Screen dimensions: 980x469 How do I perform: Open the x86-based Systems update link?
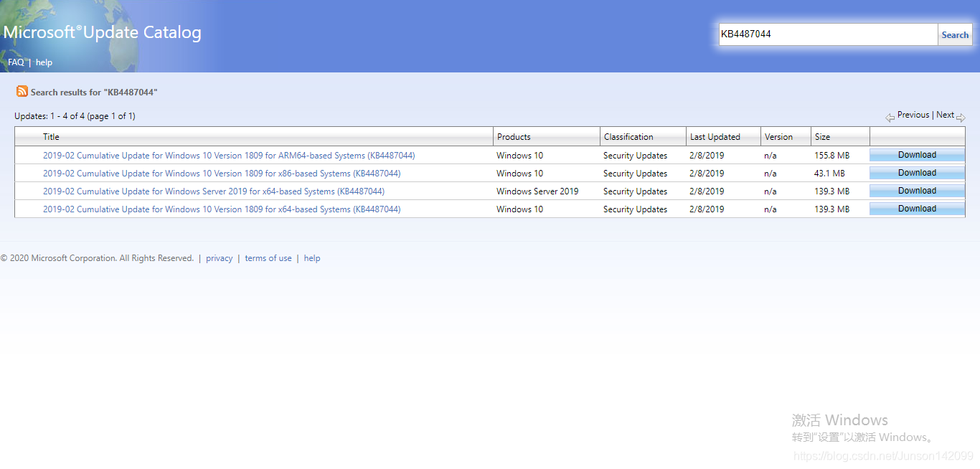coord(222,174)
